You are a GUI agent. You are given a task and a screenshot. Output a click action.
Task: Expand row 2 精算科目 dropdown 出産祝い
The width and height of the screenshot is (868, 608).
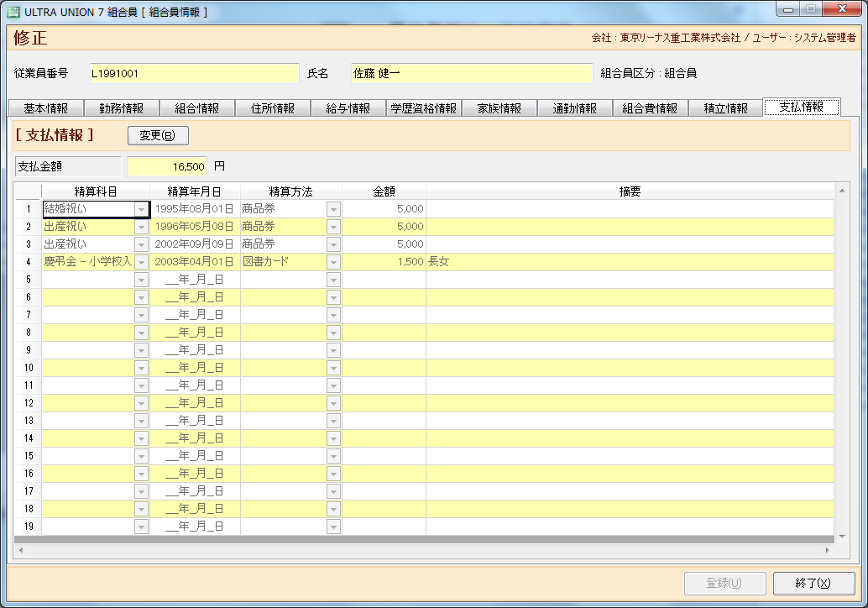tap(141, 227)
